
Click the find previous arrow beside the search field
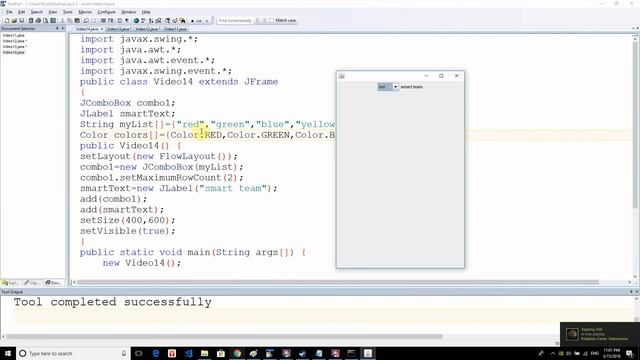pyautogui.click(x=264, y=20)
